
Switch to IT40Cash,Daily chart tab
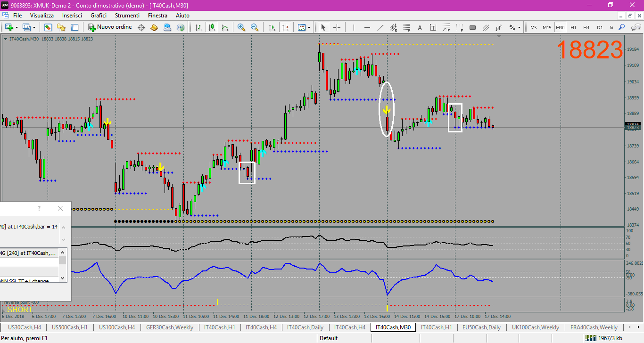[305, 327]
